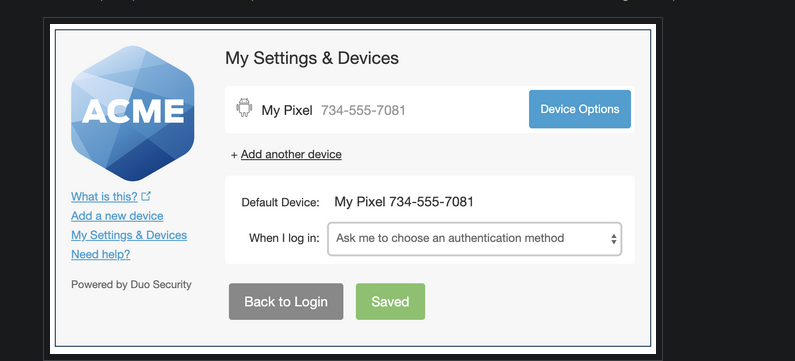Image resolution: width=795 pixels, height=361 pixels.
Task: Open the What is this? link
Action: pos(104,196)
